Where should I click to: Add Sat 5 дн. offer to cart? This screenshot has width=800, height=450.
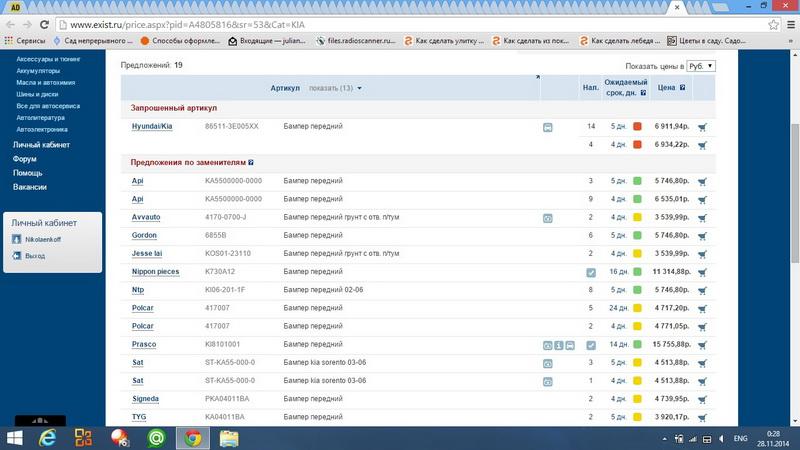pos(702,363)
